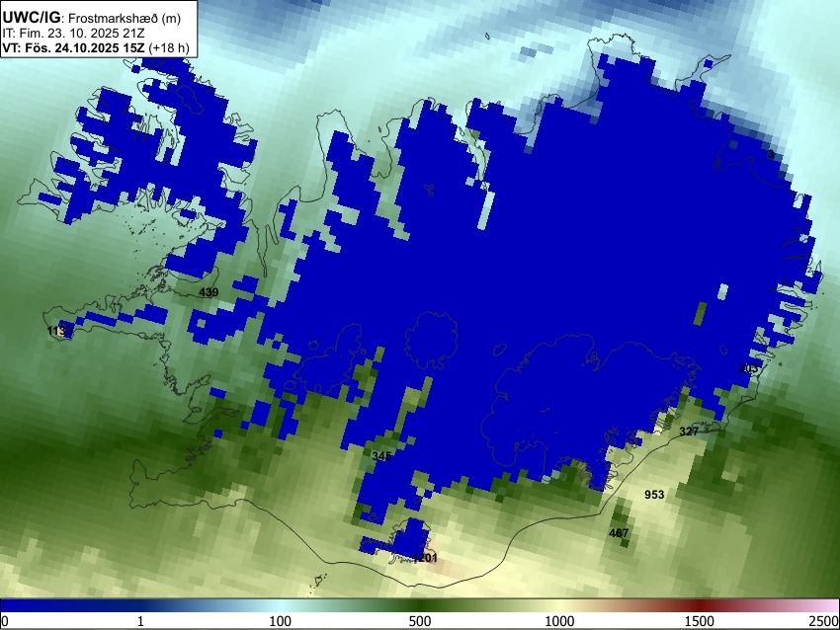Screen dimensions: 840x630
Task: Click the legend tick label 100
Action: [281, 621]
